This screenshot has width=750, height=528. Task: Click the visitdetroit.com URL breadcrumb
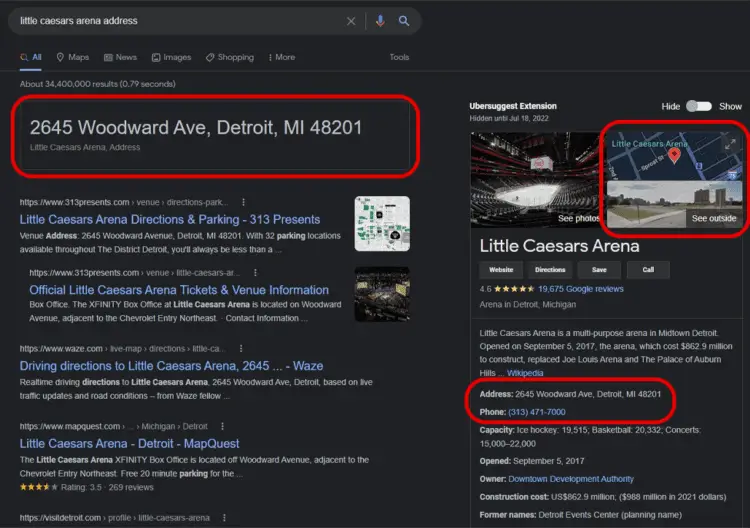[115, 518]
